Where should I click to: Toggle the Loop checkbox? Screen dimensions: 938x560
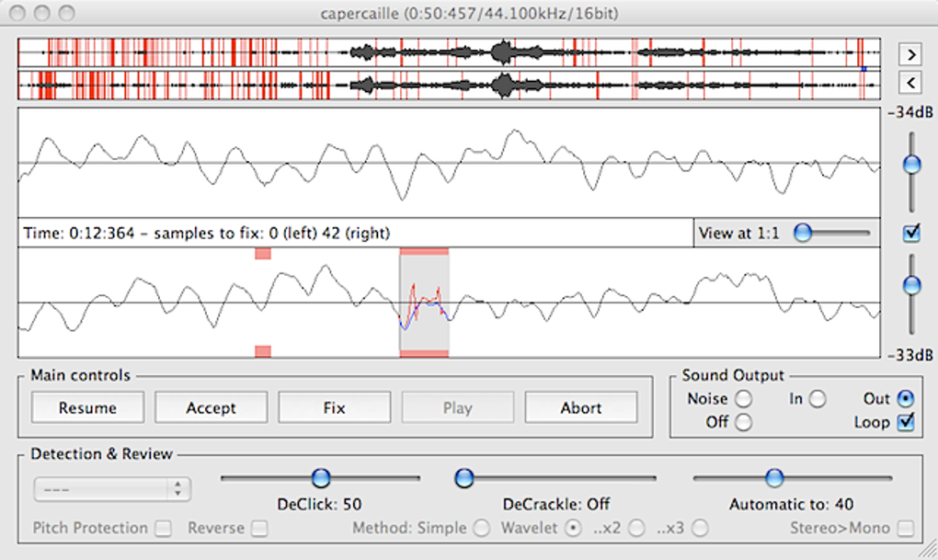click(x=905, y=422)
